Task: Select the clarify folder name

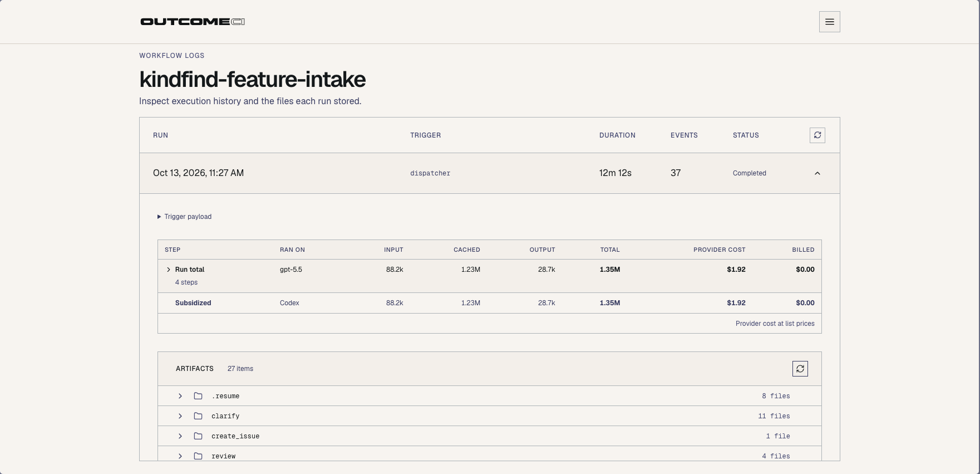Action: coord(225,416)
